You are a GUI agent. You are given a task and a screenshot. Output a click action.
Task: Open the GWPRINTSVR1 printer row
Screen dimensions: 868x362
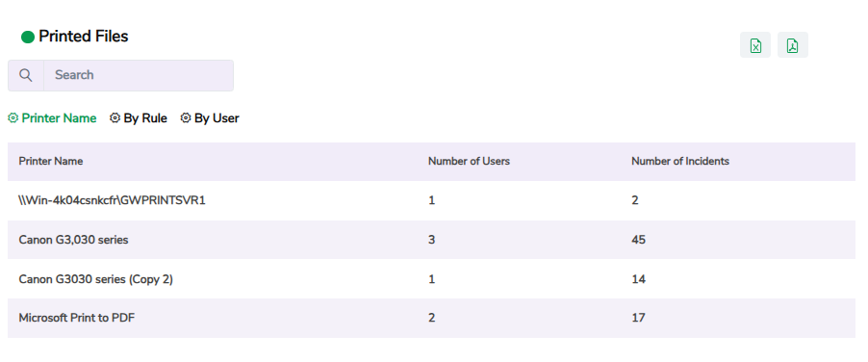(x=431, y=200)
